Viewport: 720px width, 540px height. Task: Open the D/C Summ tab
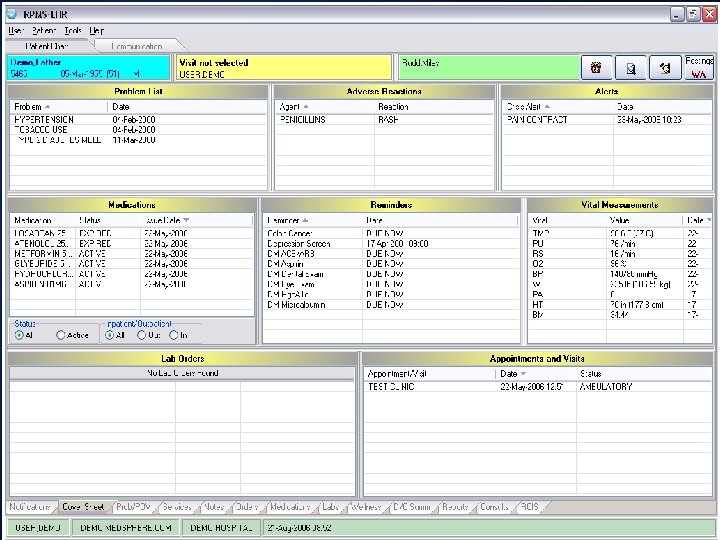pyautogui.click(x=412, y=507)
